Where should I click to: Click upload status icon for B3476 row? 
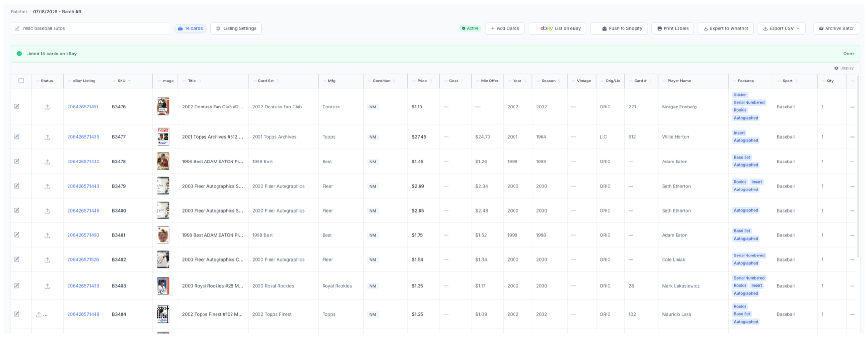pos(47,107)
